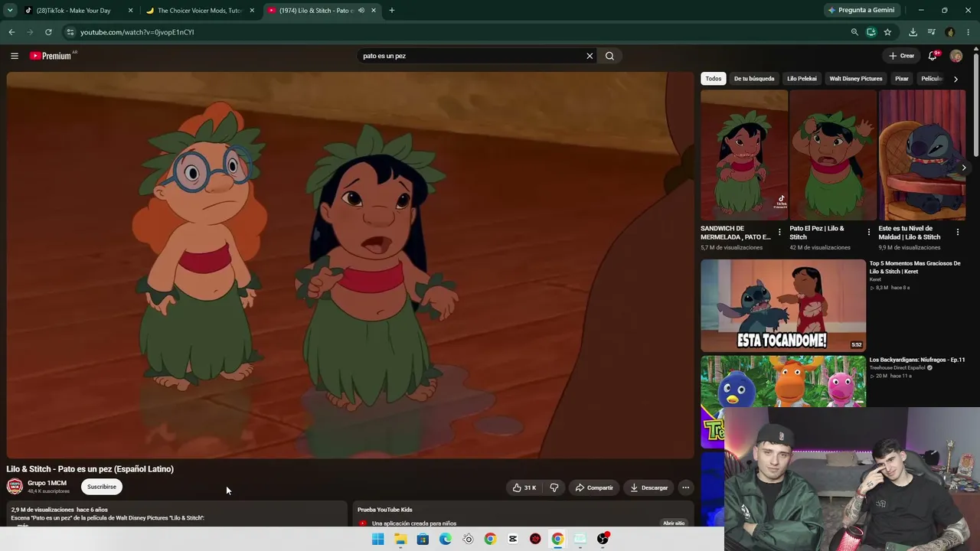
Task: Open the YouTube account avatar menu
Action: (955, 56)
